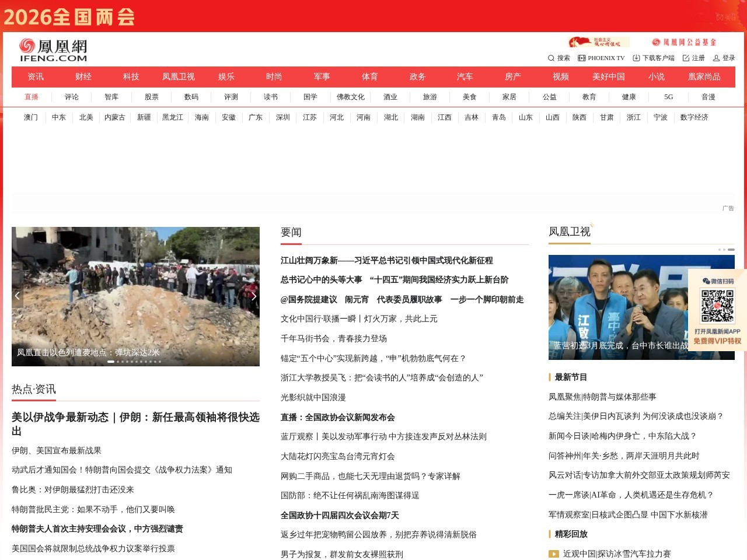The image size is (747, 560).
Task: Go back with the carousel left arrow
Action: 17,296
